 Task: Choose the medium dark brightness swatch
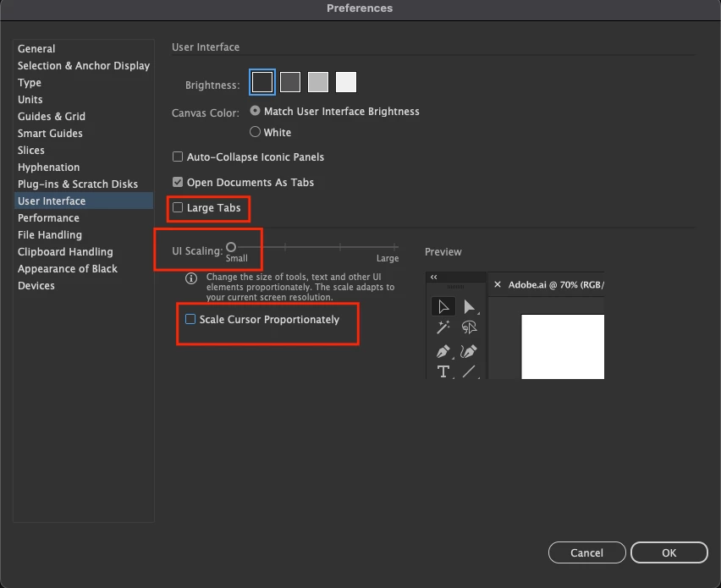[290, 82]
